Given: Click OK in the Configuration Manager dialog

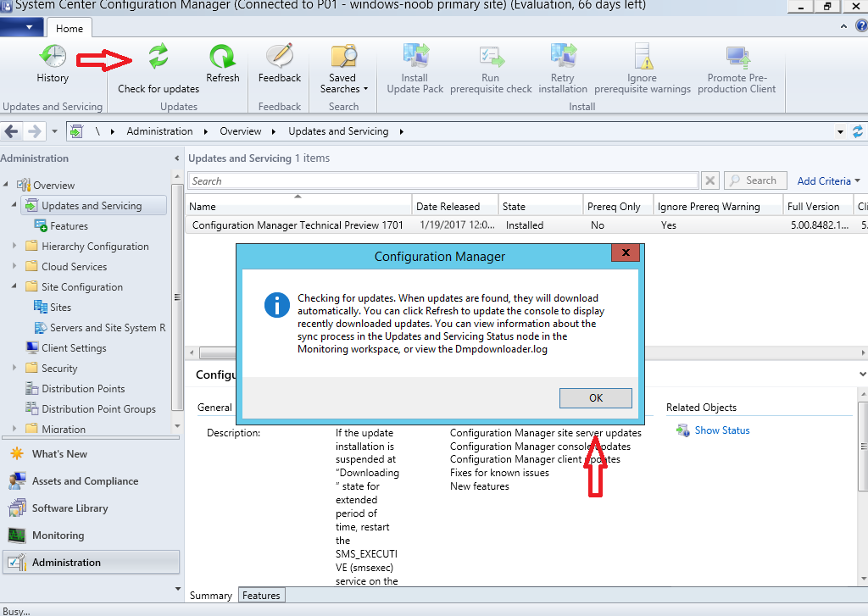Looking at the screenshot, I should (x=596, y=398).
